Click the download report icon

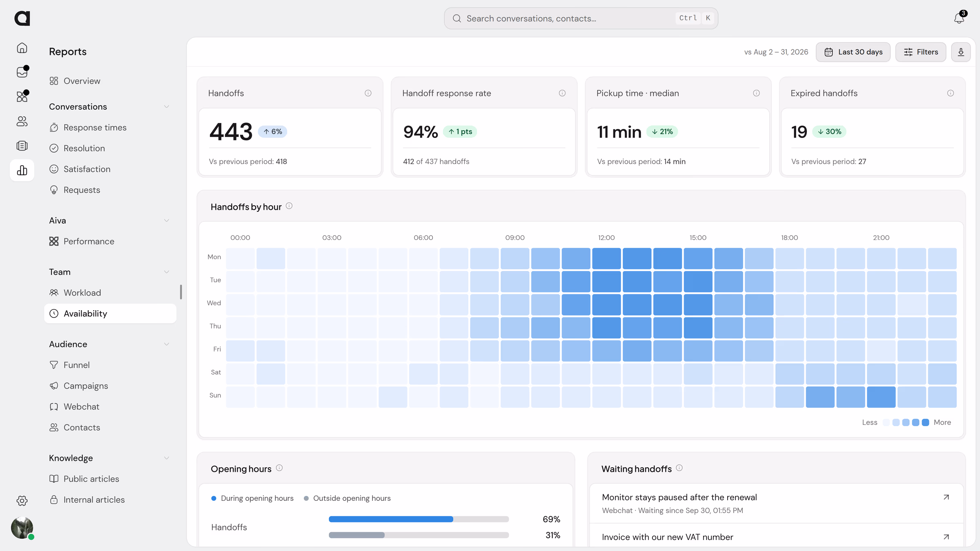961,52
